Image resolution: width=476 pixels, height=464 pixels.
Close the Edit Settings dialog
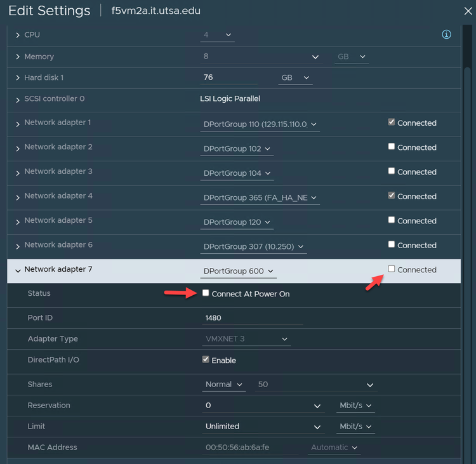[468, 10]
